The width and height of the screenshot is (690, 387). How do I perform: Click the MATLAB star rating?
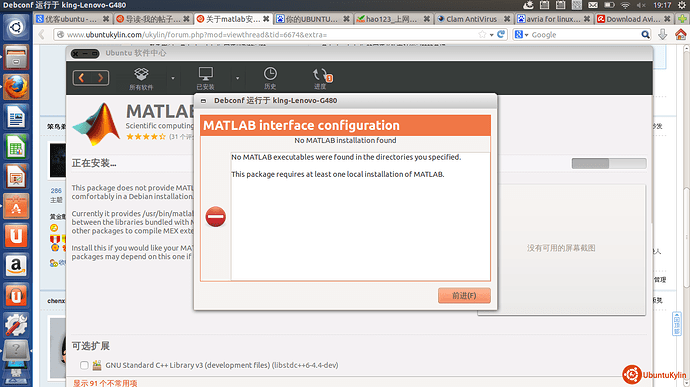click(146, 136)
